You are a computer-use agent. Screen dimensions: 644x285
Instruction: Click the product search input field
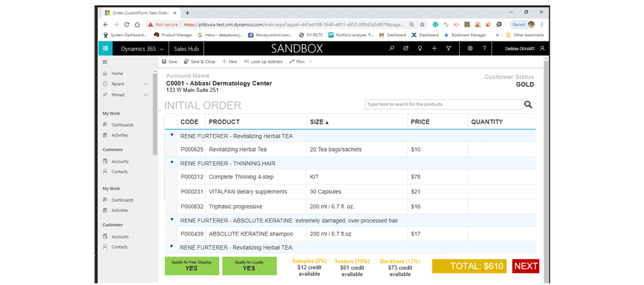pos(444,104)
